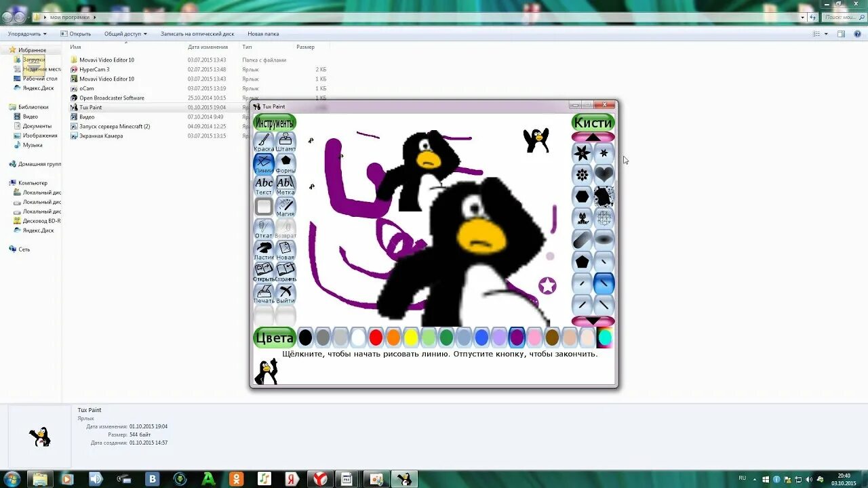Select the HyperCam 3 shortcut

(94, 69)
